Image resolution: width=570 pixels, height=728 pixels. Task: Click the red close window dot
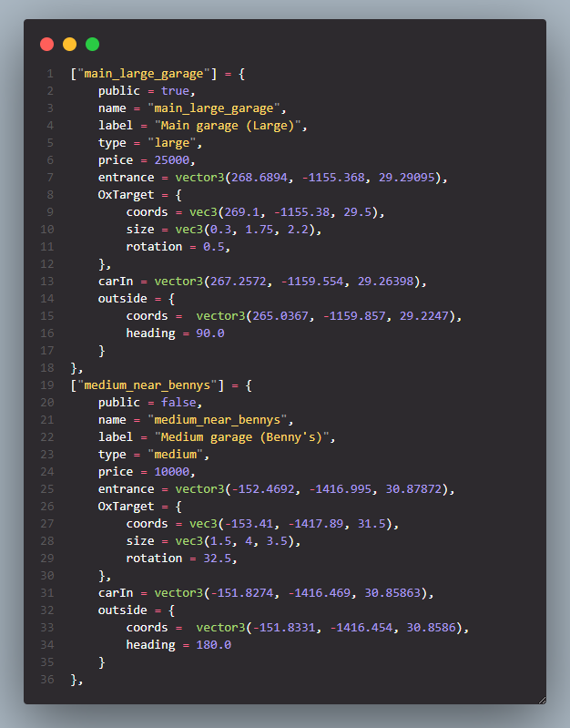[46, 44]
